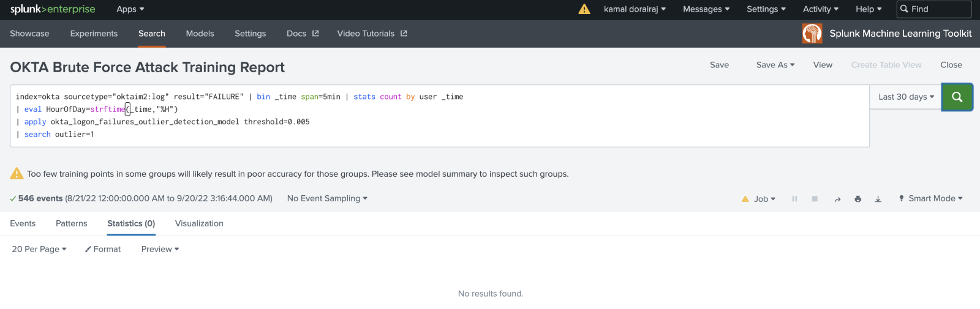Image resolution: width=980 pixels, height=309 pixels.
Task: Select the Search nav item
Action: pyautogui.click(x=152, y=34)
